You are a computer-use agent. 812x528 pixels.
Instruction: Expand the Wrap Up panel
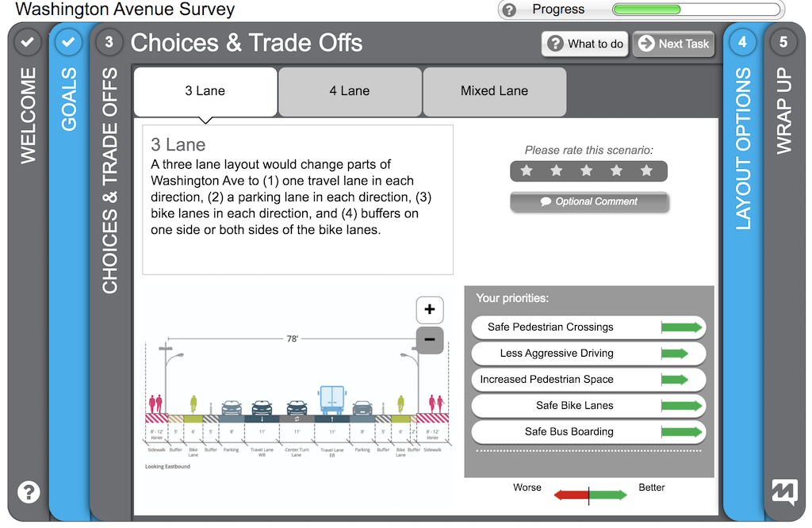point(784,111)
